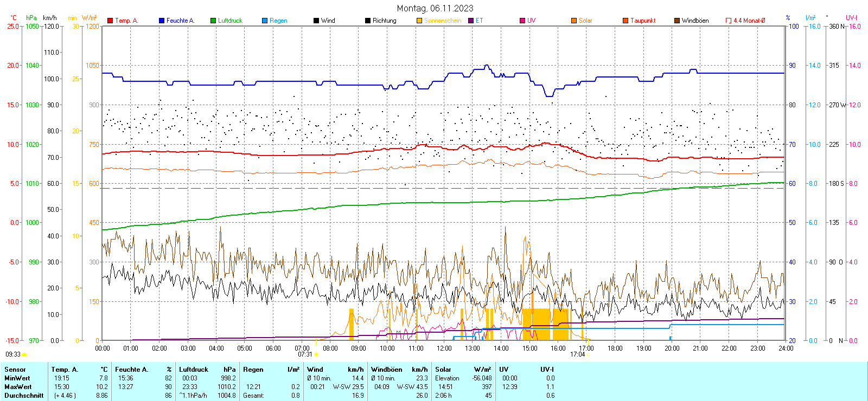
Task: Click the chart title Montag, 06.11.2023
Action: coord(435,8)
